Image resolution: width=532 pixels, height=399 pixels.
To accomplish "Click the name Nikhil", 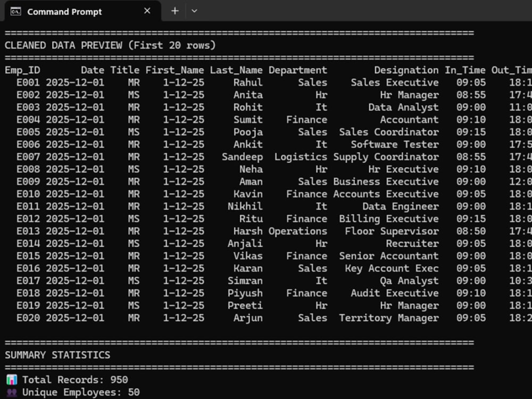I will tap(245, 206).
